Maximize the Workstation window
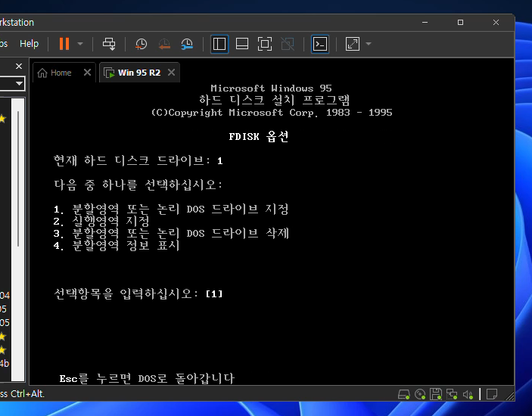Screen dimensions: 532x416 click(460, 23)
